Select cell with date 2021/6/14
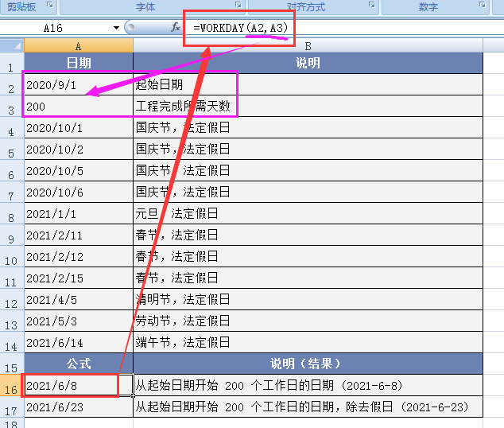504x428 pixels. click(79, 343)
